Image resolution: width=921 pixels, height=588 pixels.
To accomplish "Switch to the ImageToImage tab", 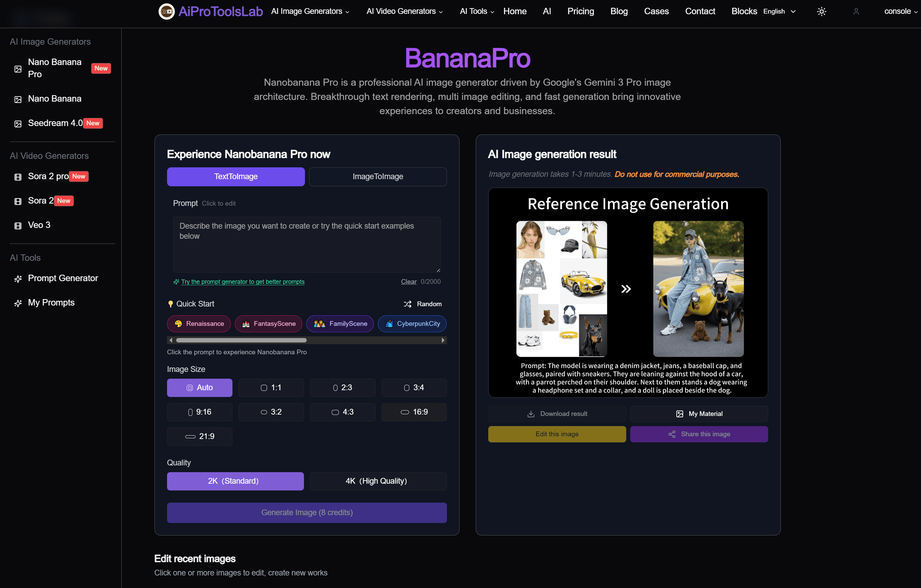I will tap(377, 176).
